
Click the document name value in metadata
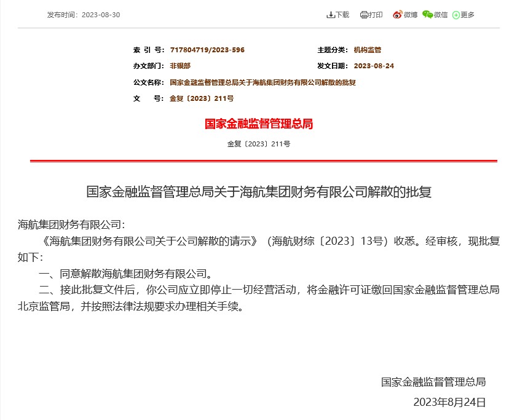[262, 82]
